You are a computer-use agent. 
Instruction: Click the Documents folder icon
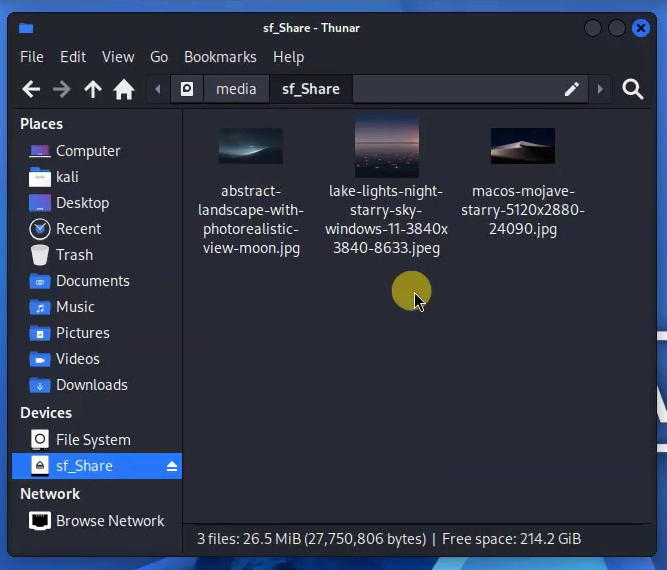point(40,281)
